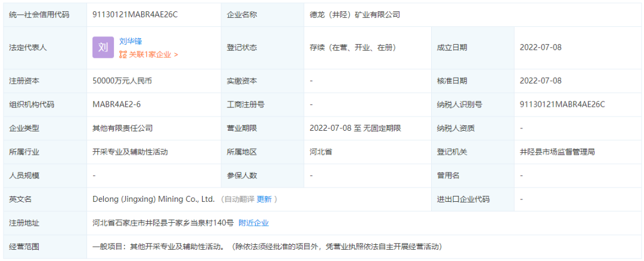Click the 工商注册号 label cell
This screenshot has height=261, width=644.
(262, 105)
